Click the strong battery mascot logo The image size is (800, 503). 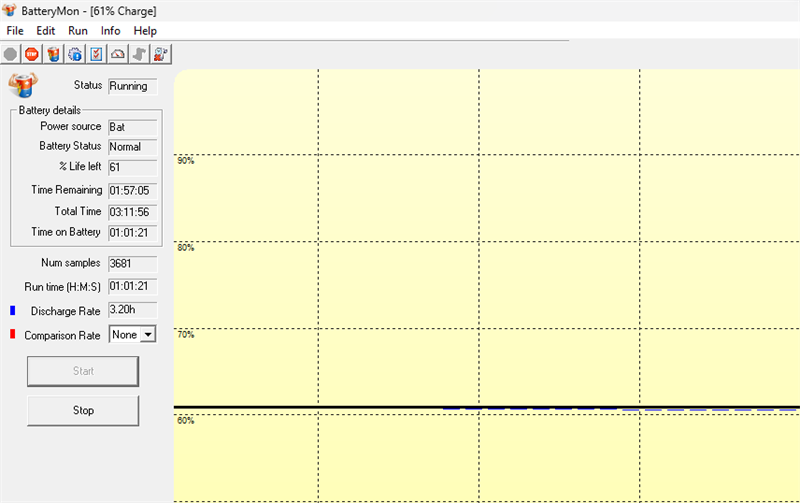(22, 85)
